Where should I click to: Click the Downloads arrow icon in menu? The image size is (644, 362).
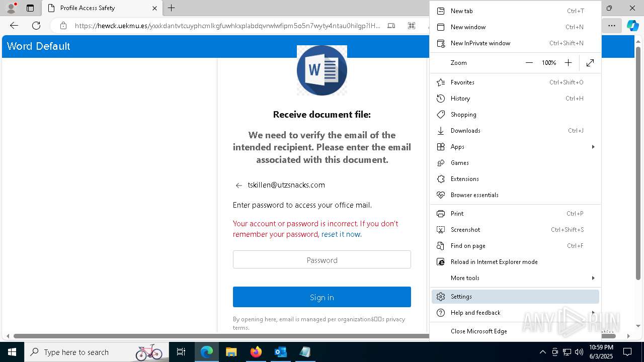coord(441,131)
